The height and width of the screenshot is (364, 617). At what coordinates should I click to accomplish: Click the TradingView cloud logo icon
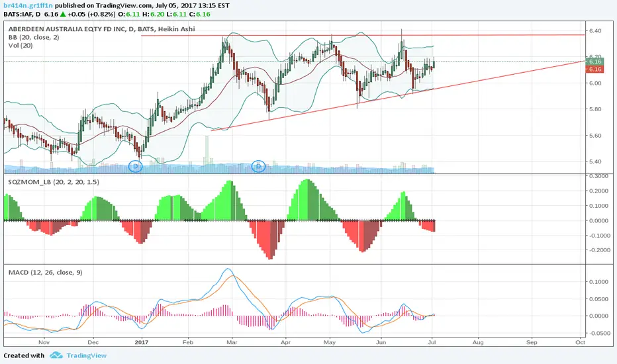56,355
